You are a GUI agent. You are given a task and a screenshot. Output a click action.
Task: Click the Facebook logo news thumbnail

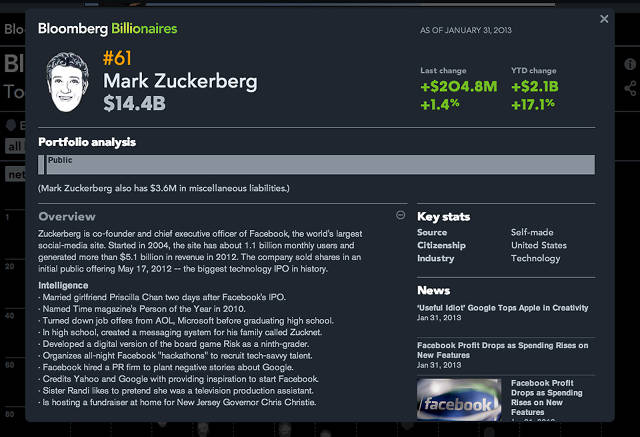point(459,399)
